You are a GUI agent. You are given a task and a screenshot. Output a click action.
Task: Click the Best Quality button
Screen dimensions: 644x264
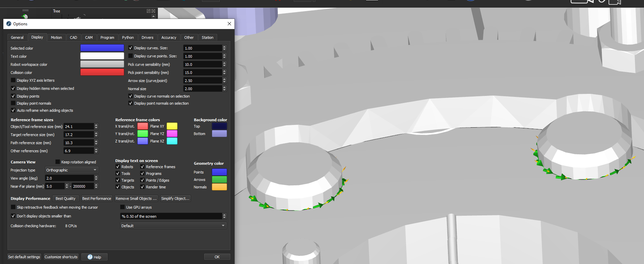tap(65, 199)
